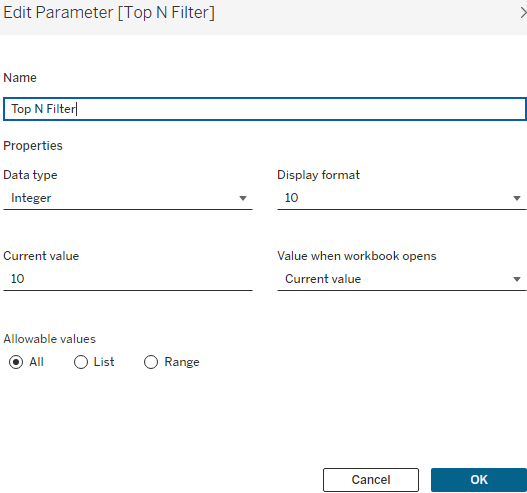Click the Data type dropdown arrow

[x=243, y=198]
